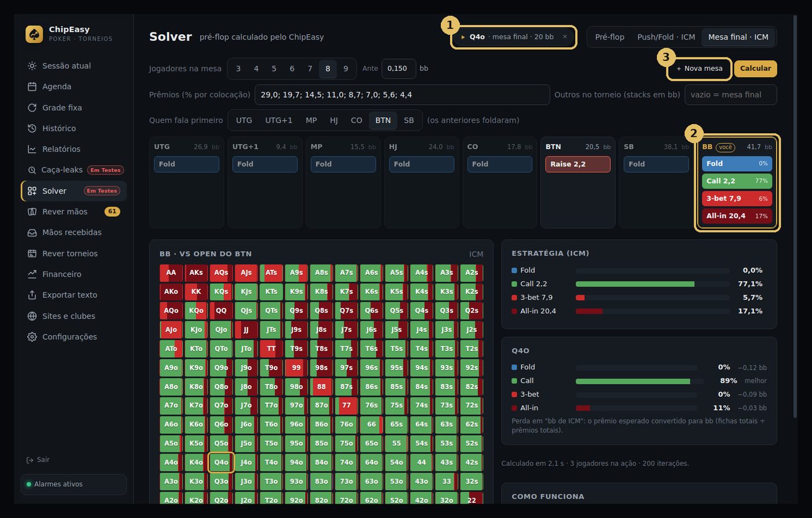Click the Calcular button

pyautogui.click(x=755, y=68)
